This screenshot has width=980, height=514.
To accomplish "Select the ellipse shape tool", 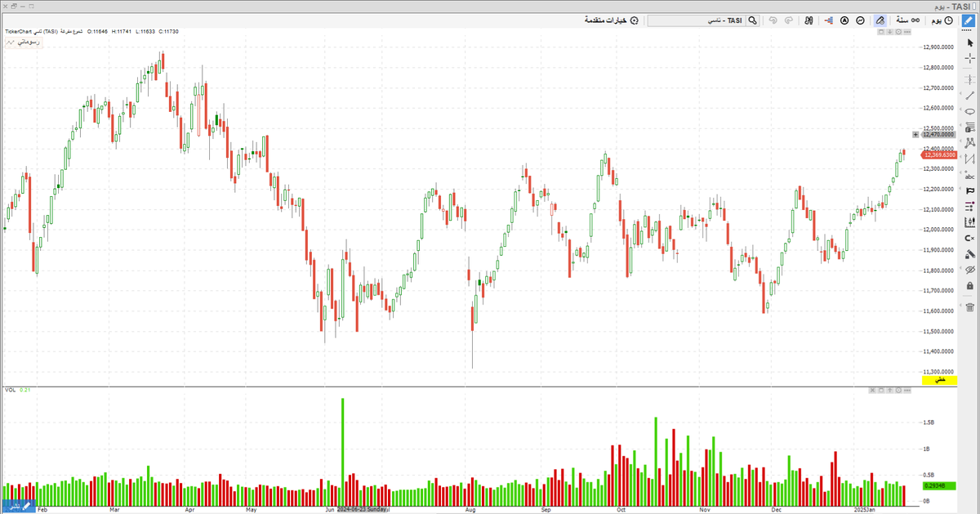I will pyautogui.click(x=969, y=111).
